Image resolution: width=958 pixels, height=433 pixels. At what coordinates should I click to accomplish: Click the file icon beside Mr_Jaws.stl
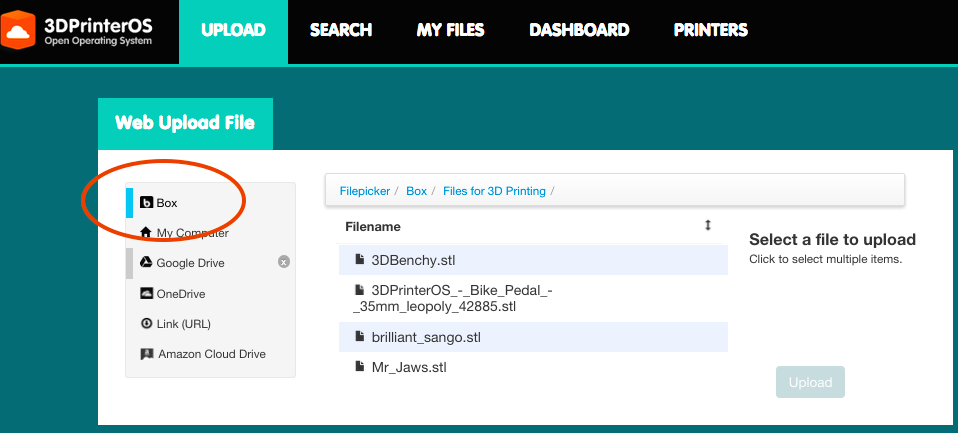click(360, 366)
